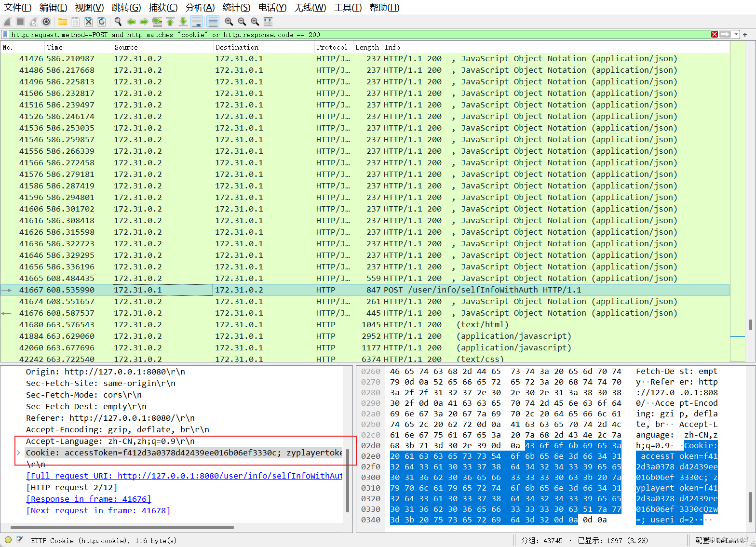Open the 捕获(C) menu
The height and width of the screenshot is (547, 756).
coord(163,8)
